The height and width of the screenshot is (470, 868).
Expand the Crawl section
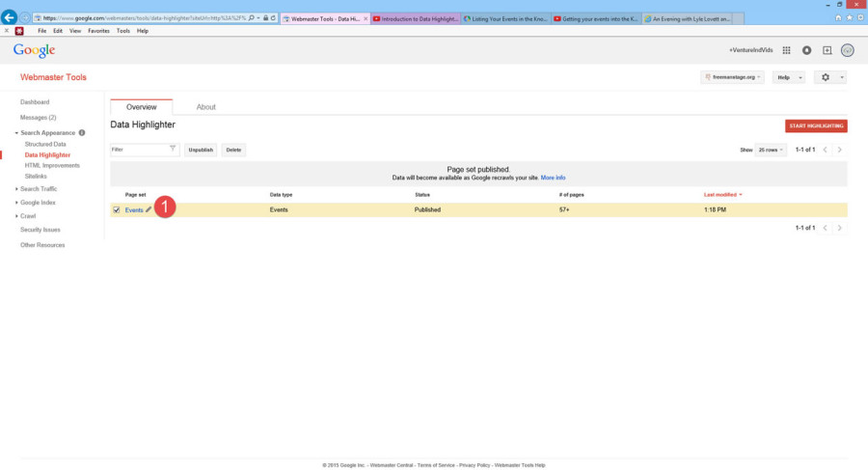coord(16,216)
